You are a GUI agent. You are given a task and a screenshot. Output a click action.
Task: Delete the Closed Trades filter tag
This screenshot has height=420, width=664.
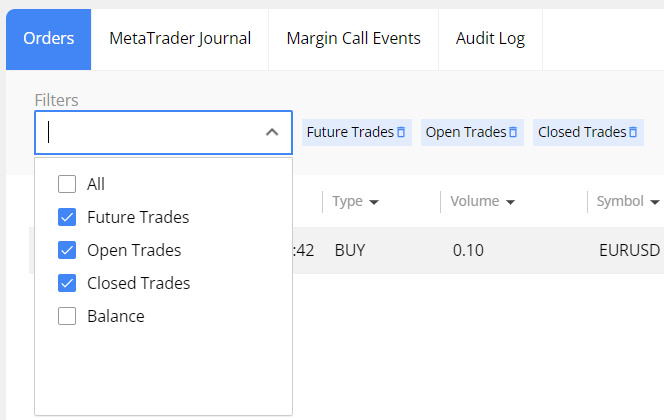tap(633, 132)
